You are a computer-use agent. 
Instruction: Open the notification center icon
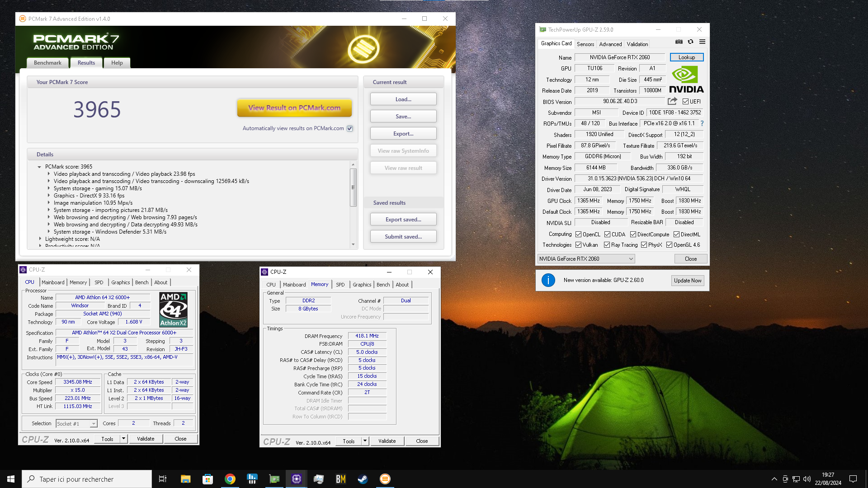tap(853, 479)
